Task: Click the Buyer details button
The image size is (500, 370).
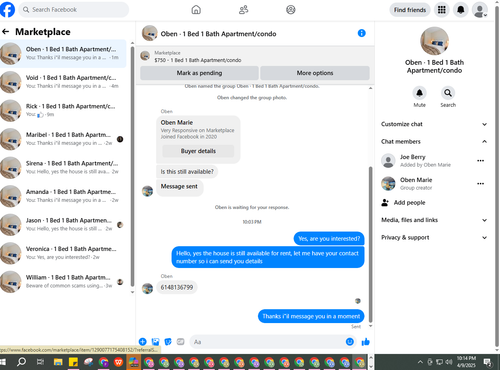Action: click(198, 151)
